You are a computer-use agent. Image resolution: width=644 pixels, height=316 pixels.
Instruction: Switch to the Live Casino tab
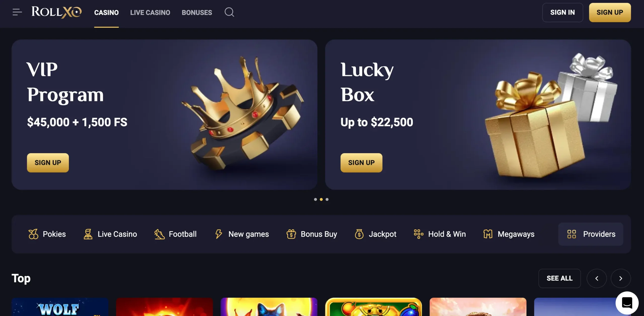tap(150, 12)
